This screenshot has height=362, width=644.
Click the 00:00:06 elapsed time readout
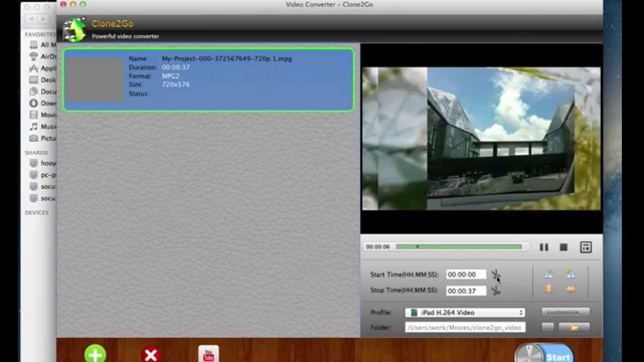coord(378,247)
